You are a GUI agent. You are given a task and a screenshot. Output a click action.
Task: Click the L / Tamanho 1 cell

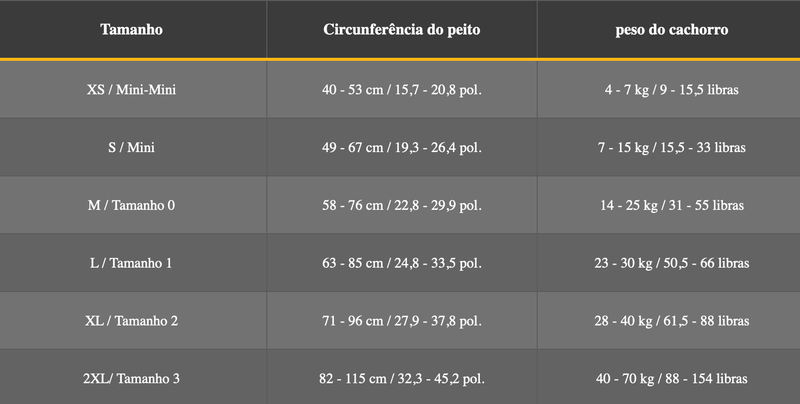coord(132,263)
